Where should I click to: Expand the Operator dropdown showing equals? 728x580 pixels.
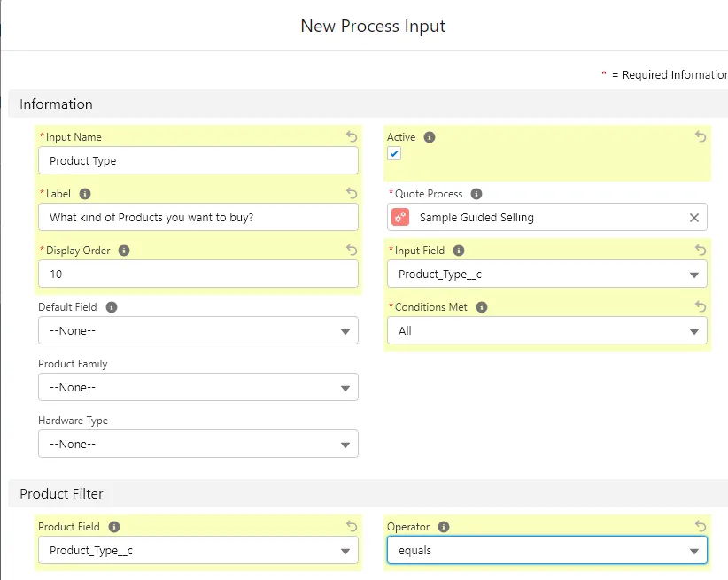click(546, 550)
